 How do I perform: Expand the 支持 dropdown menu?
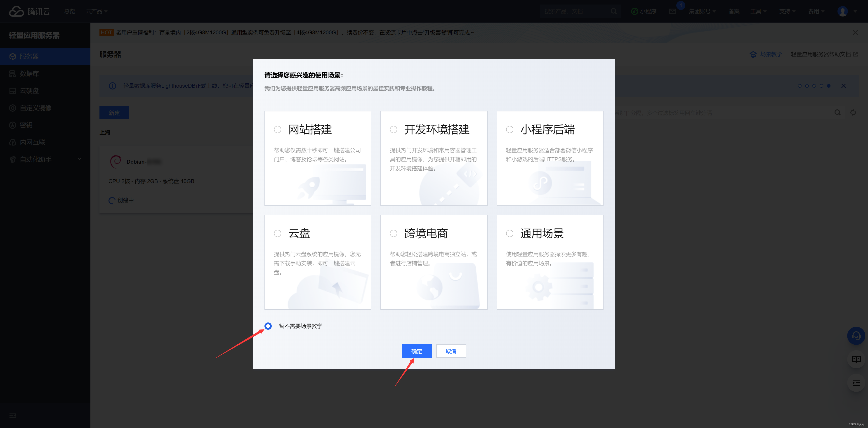(787, 12)
